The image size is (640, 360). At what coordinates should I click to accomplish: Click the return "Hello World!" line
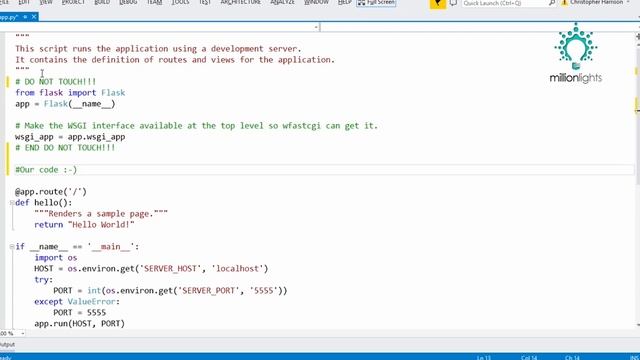(84, 224)
